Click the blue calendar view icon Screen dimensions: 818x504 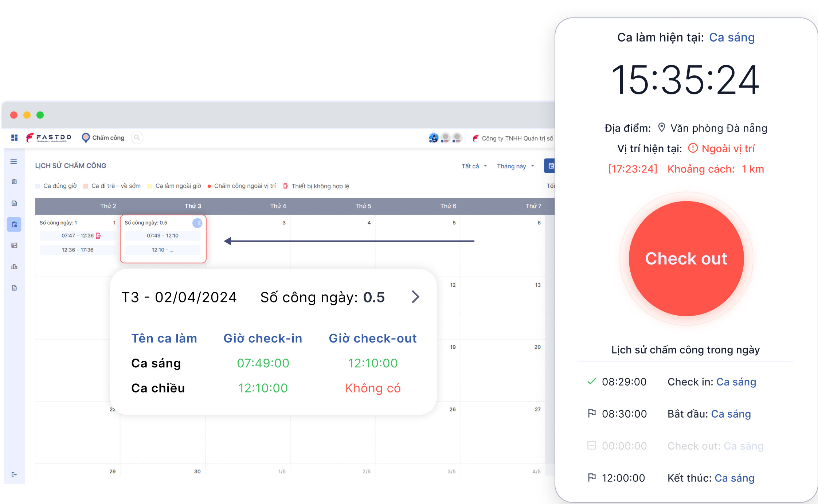[x=551, y=165]
